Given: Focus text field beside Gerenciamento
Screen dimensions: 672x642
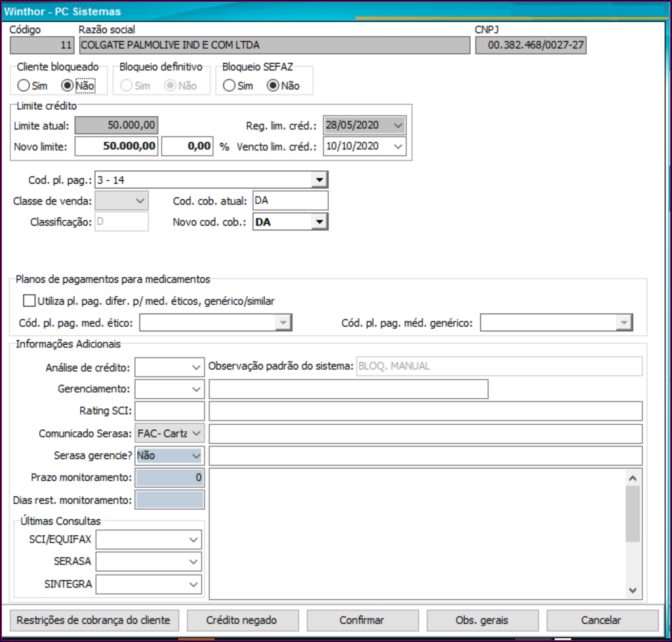Looking at the screenshot, I should [x=348, y=389].
